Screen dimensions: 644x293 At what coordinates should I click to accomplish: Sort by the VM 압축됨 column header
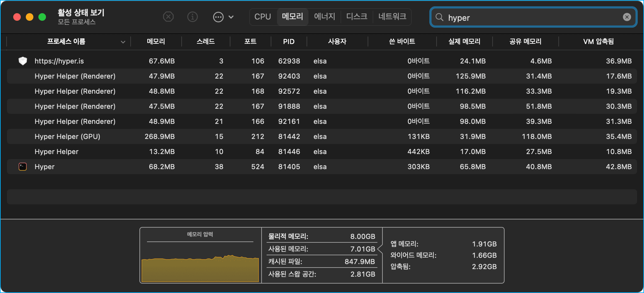coord(598,41)
